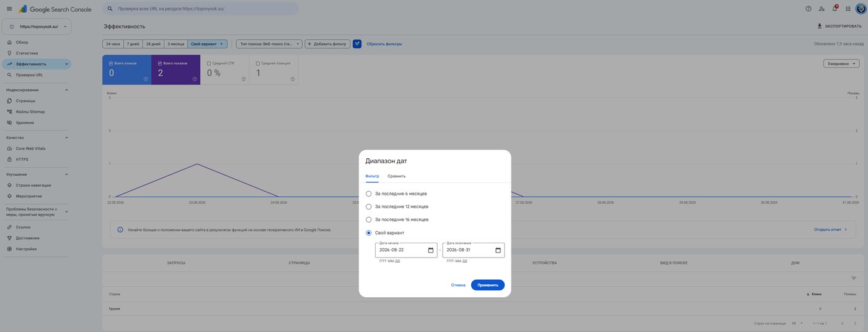868x332 pixels.
Task: Click the search magnifier icon in URL bar
Action: pyautogui.click(x=110, y=9)
